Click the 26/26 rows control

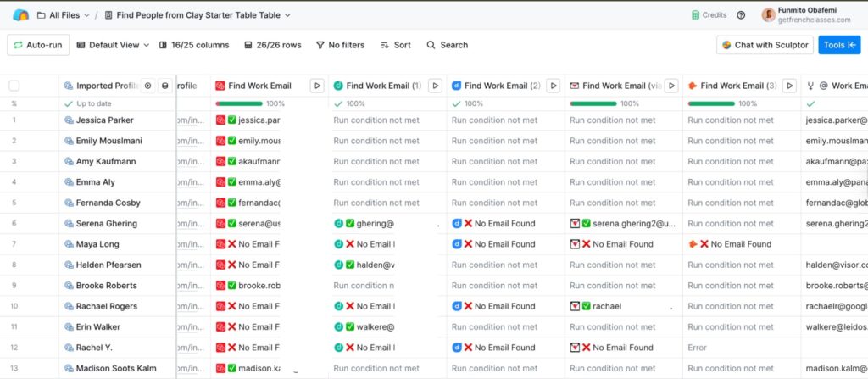[273, 45]
